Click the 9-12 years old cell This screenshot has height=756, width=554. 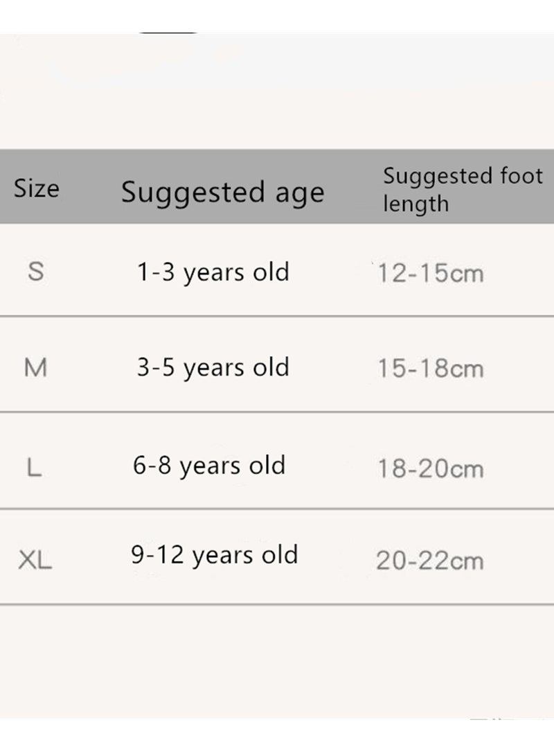coord(215,556)
